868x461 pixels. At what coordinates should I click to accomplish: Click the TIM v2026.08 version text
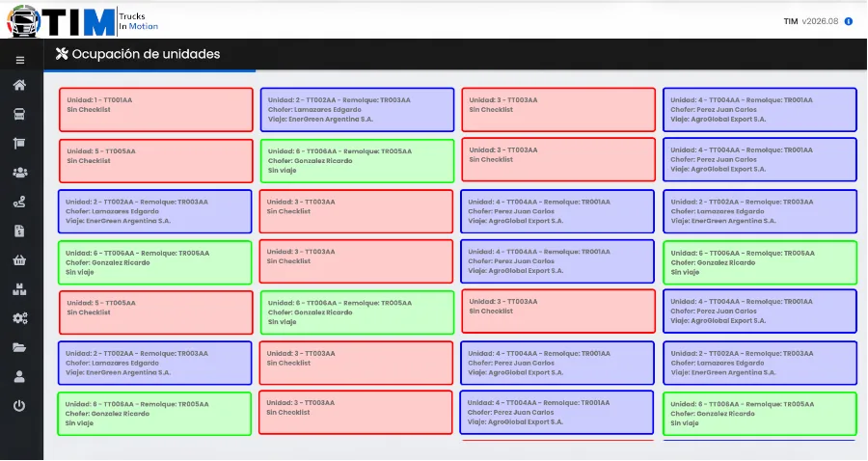coord(811,21)
